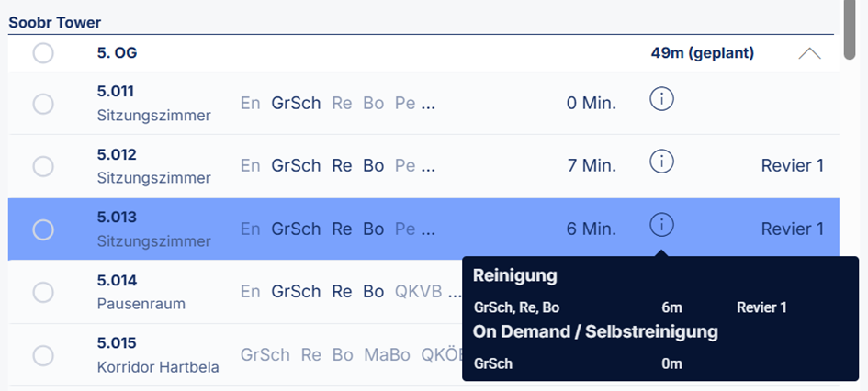Select room 5.013 radio button
The width and height of the screenshot is (868, 391).
[x=43, y=229]
